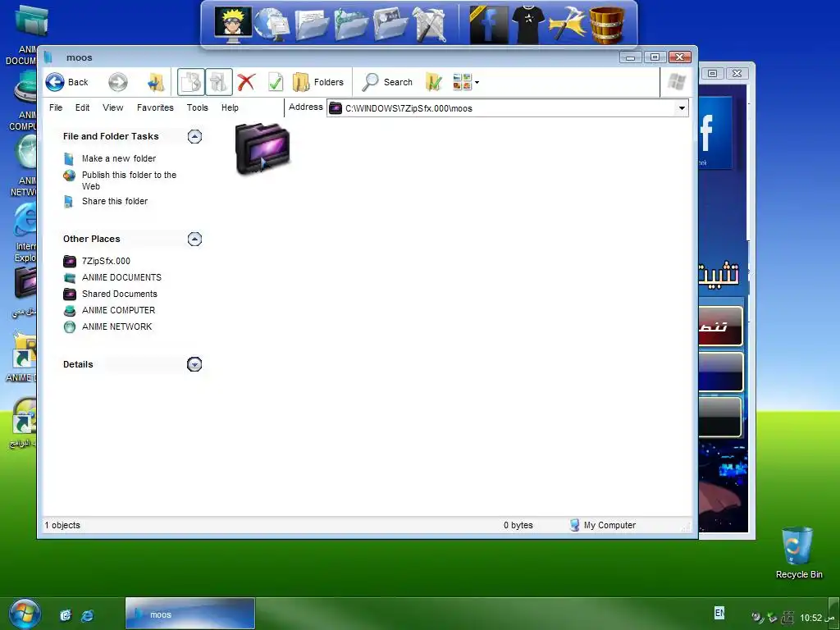Click Internet Explorer quick launch icon
The image size is (840, 630).
pyautogui.click(x=87, y=615)
